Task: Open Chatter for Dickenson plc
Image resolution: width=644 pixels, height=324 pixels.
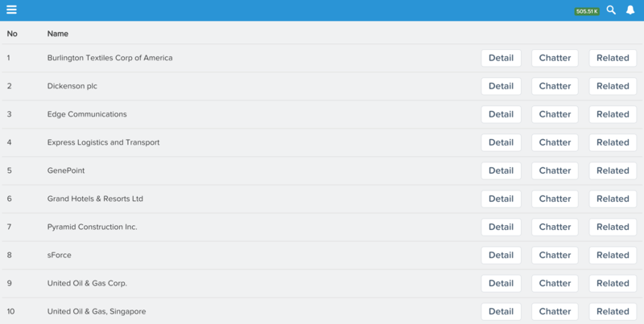Action: pos(555,86)
